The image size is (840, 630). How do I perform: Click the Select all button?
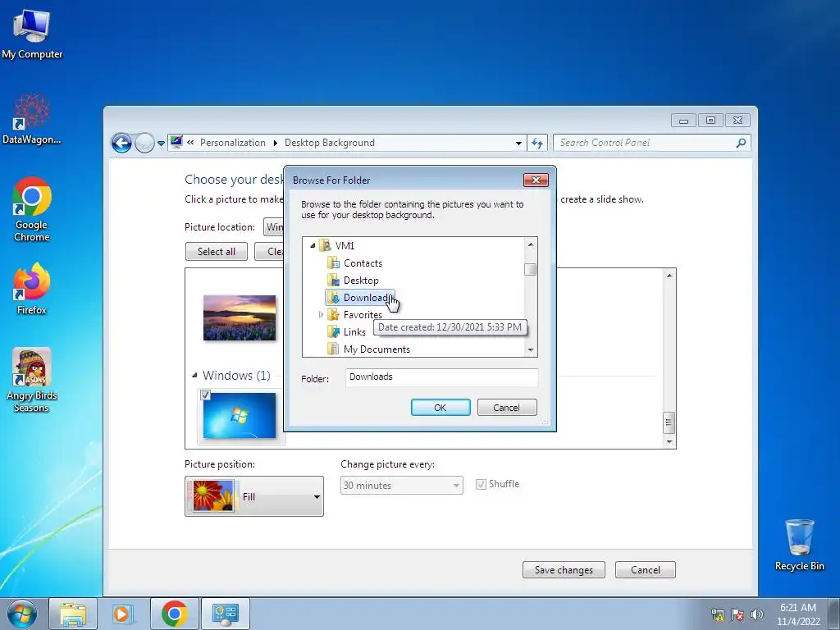pyautogui.click(x=217, y=251)
